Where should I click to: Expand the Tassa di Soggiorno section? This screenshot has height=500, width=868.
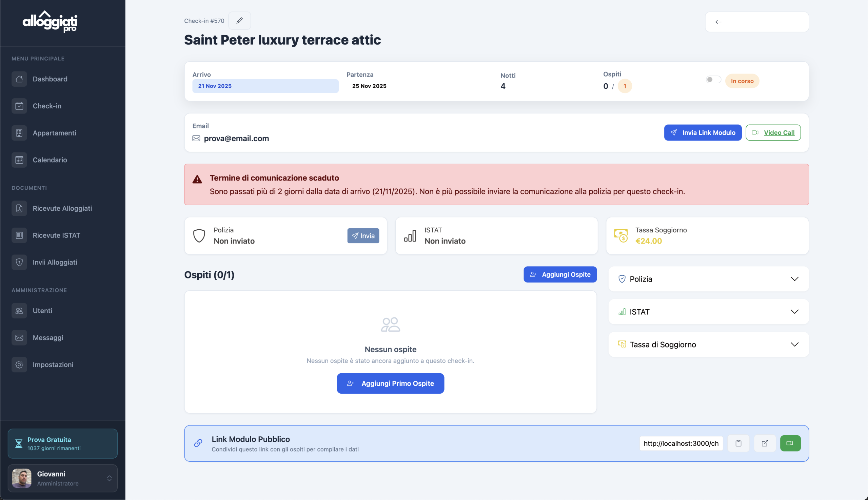pos(708,345)
